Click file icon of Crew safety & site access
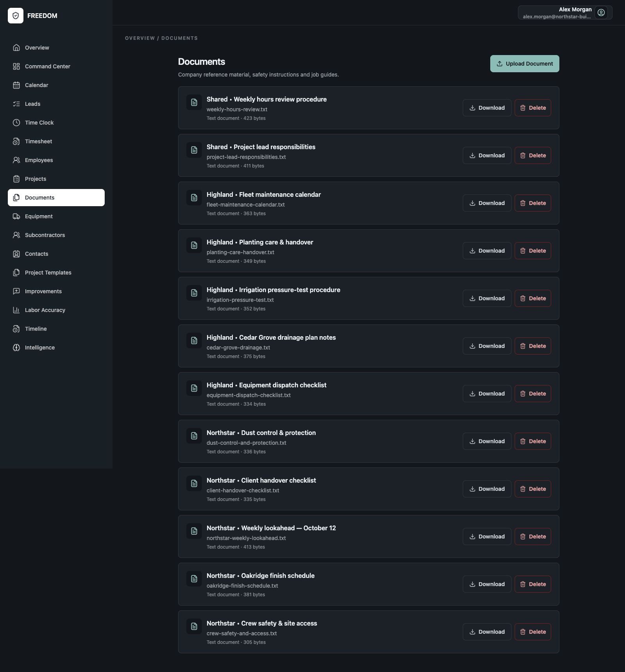Image resolution: width=625 pixels, height=672 pixels. tap(194, 626)
